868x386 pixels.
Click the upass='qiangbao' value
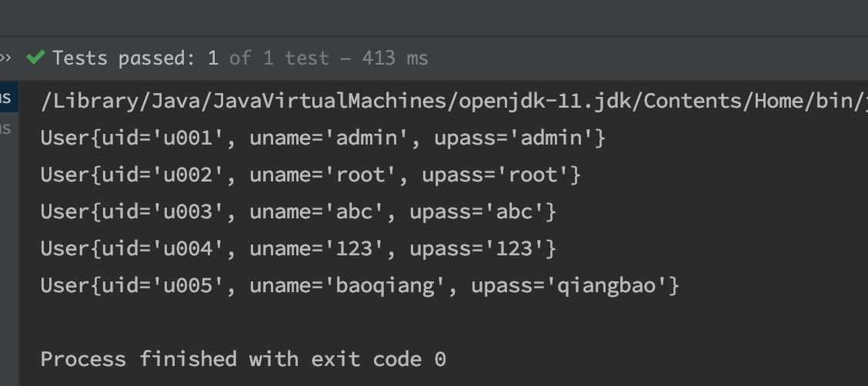point(569,287)
